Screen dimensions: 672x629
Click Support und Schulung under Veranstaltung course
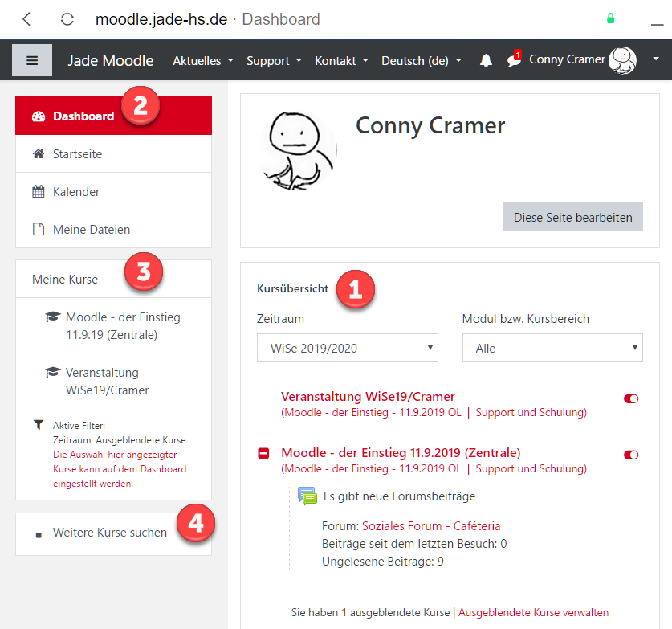pyautogui.click(x=531, y=412)
